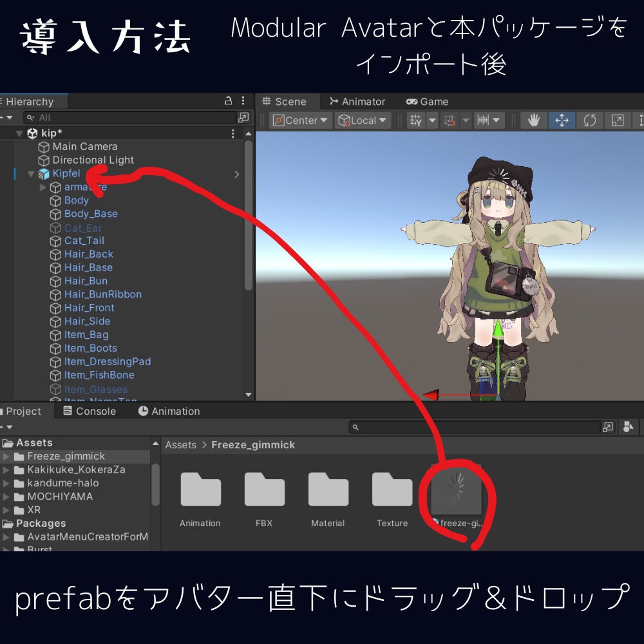Expand the armature node under Kipfel

point(42,187)
